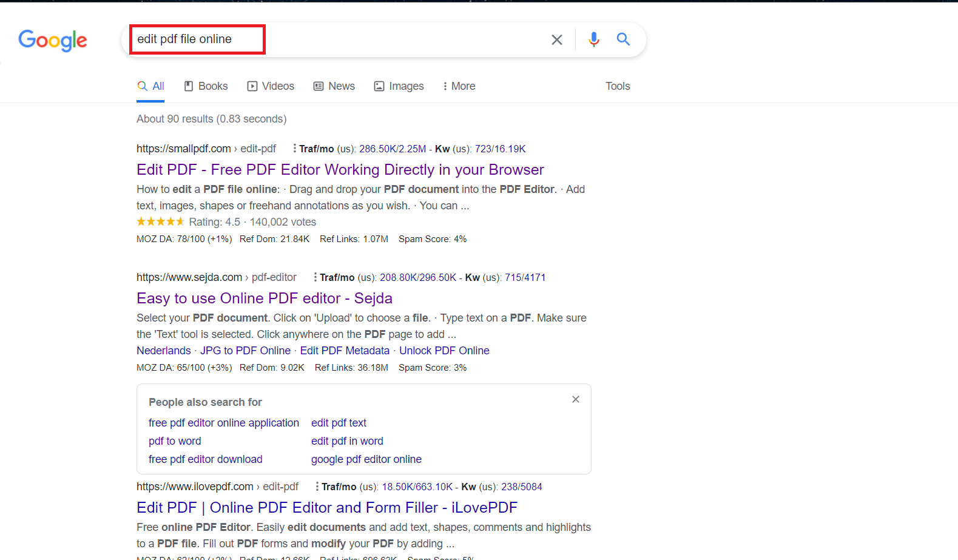Open options menu for ilovepdf result
Screen dimensions: 958x560
(x=317, y=487)
